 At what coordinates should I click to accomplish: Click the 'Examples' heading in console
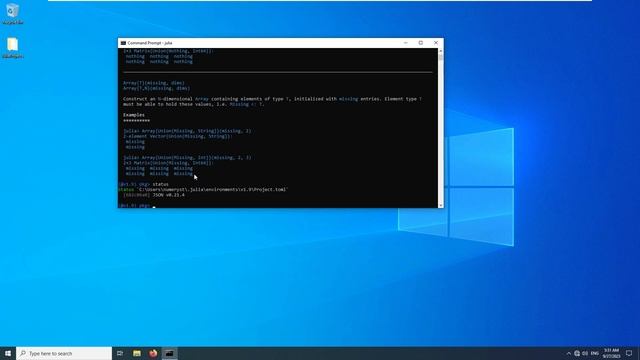coord(134,115)
